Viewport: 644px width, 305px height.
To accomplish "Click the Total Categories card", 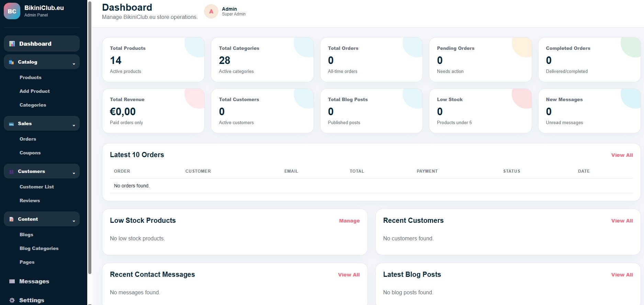I will 262,59.
